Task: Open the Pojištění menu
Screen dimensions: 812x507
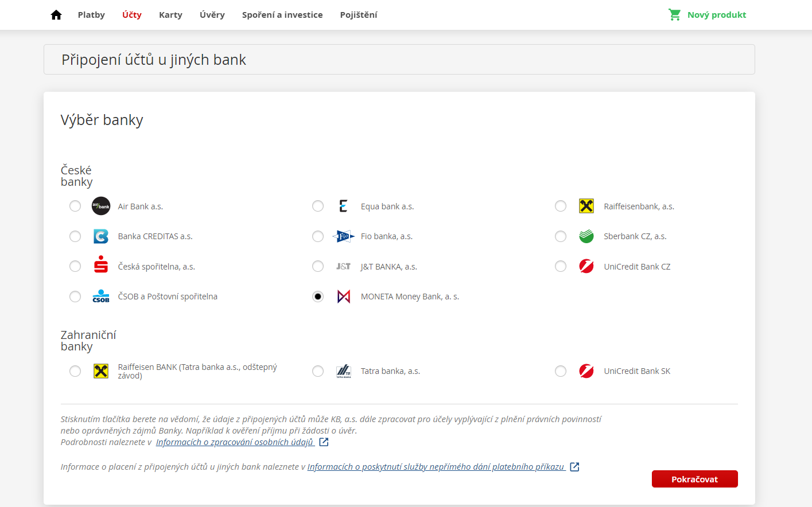Action: [x=359, y=15]
